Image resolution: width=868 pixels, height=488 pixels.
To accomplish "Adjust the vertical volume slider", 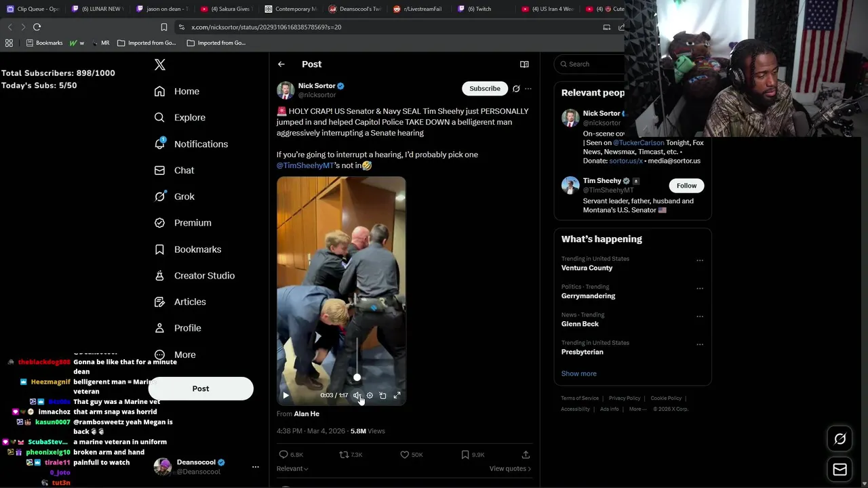I will click(357, 359).
